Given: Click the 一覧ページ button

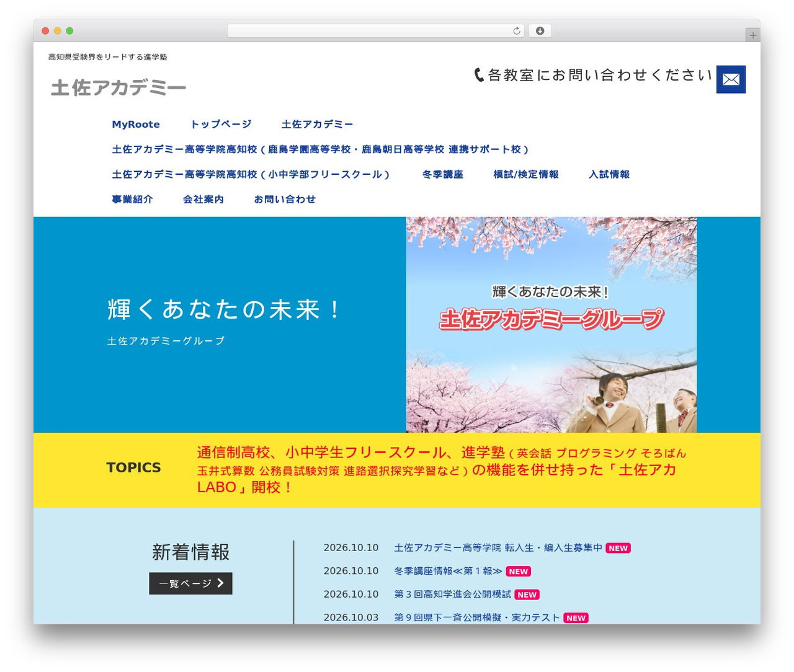Looking at the screenshot, I should coord(190,583).
